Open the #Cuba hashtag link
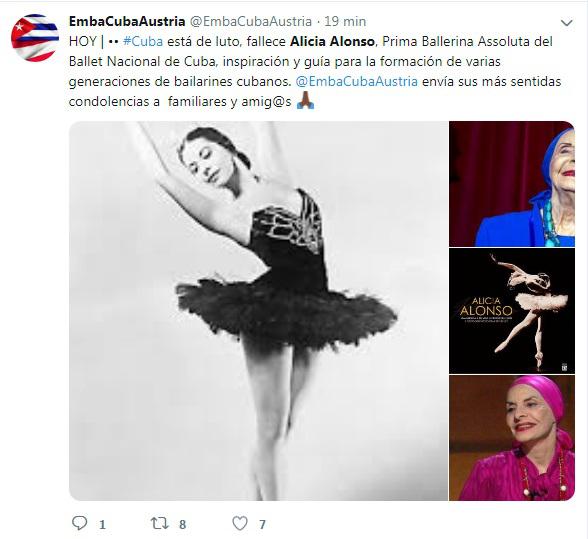This screenshot has width=588, height=539. 143,41
